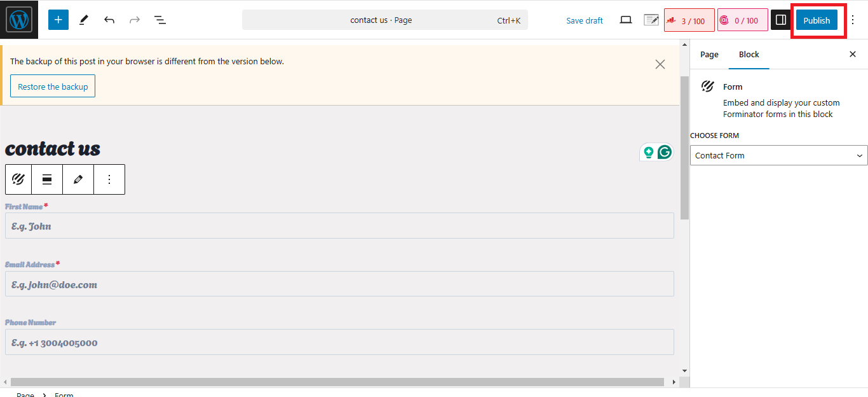Close the settings sidebar
The height and width of the screenshot is (397, 868).
853,55
